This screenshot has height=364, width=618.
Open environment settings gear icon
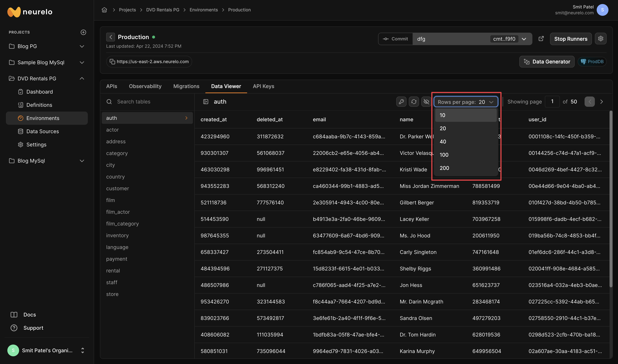(x=601, y=39)
